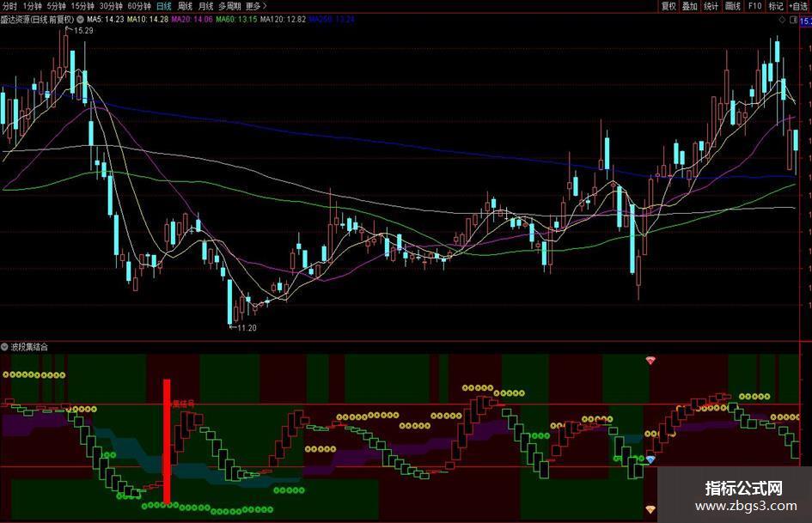The height and width of the screenshot is (523, 812).
Task: Click the blue MA250 value label
Action: [x=332, y=19]
